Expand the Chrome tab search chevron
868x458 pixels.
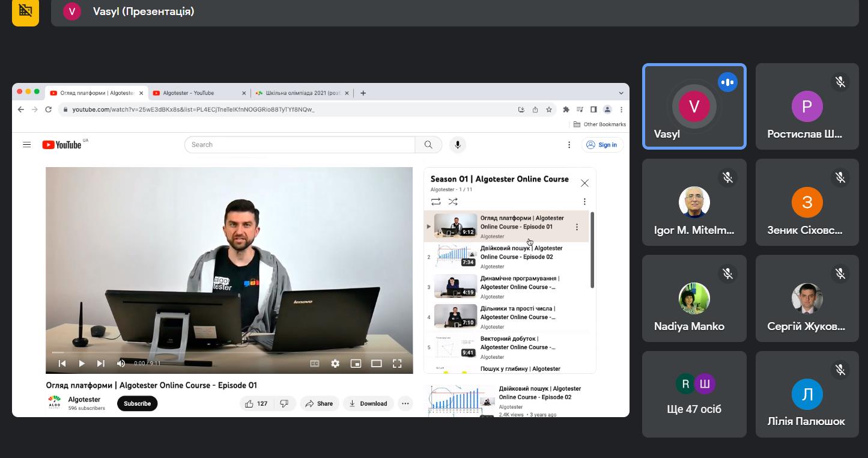[621, 93]
